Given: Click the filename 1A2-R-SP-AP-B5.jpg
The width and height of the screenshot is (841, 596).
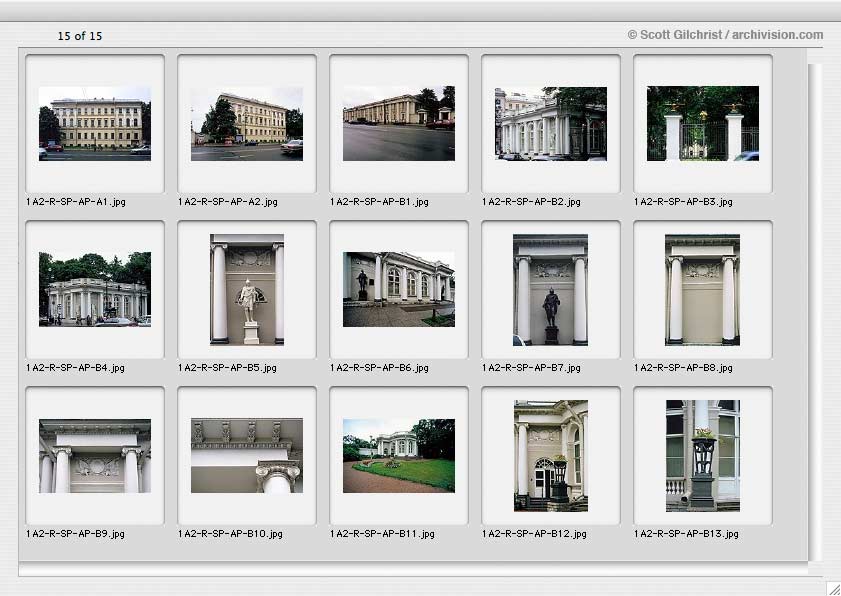Looking at the screenshot, I should 227,368.
